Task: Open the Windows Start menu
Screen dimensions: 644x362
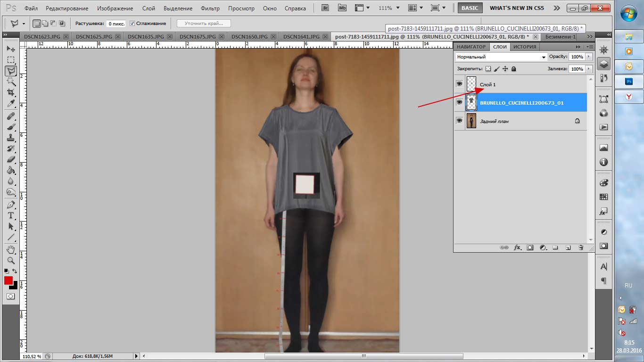Action: 629,14
